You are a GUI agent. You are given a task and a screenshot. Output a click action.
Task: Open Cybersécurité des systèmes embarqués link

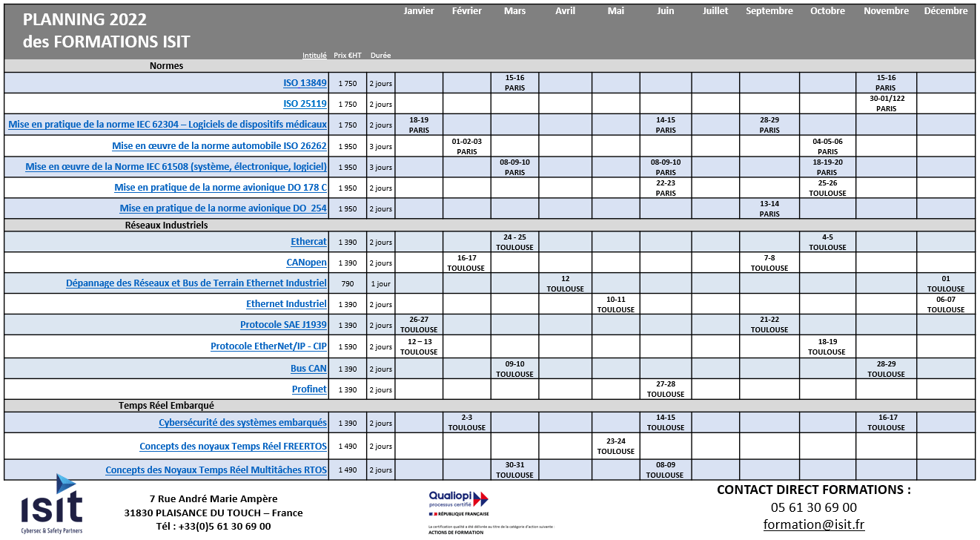coord(242,423)
